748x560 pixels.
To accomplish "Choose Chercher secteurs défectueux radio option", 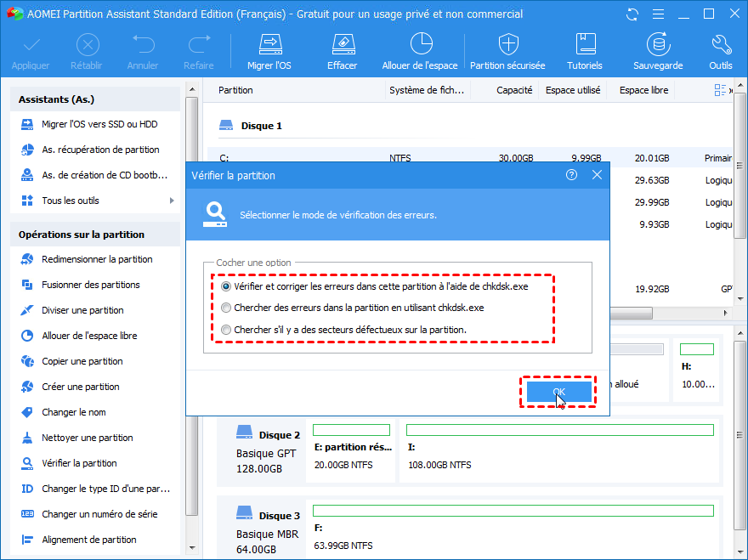I will coord(226,330).
